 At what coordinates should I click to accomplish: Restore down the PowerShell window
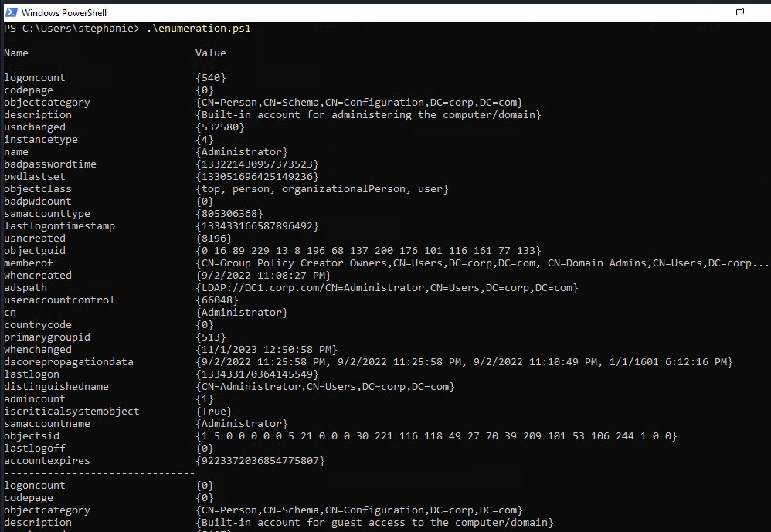tap(739, 12)
